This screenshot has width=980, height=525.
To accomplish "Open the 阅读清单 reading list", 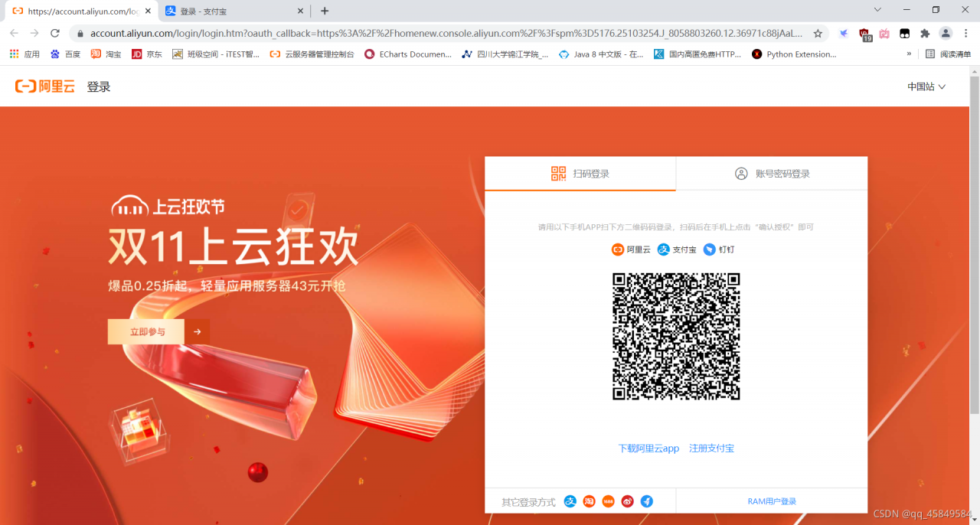I will (x=949, y=54).
